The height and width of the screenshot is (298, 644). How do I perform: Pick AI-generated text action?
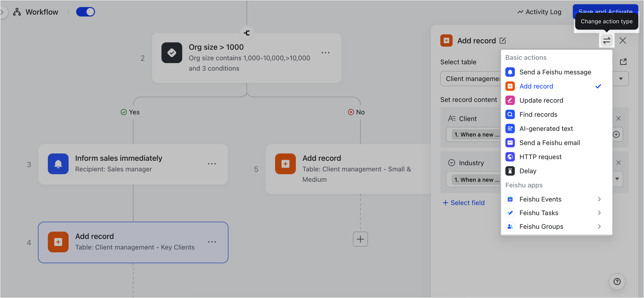[556, 129]
